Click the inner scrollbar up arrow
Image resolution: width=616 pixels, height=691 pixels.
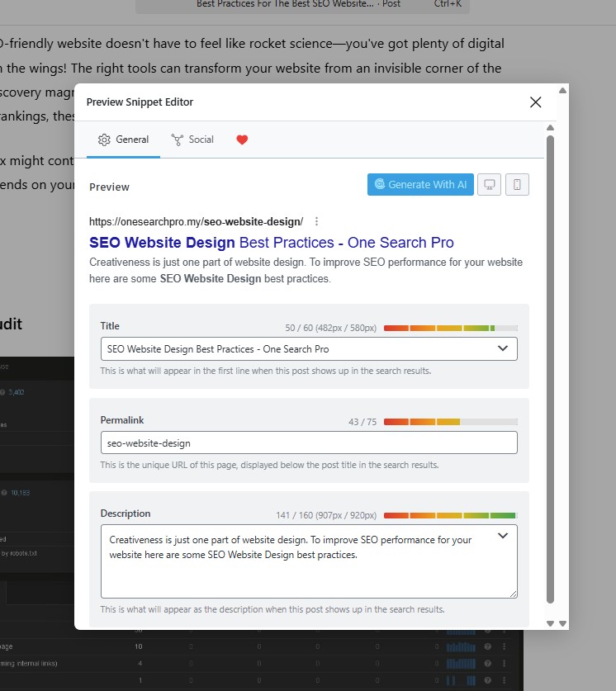pos(550,128)
